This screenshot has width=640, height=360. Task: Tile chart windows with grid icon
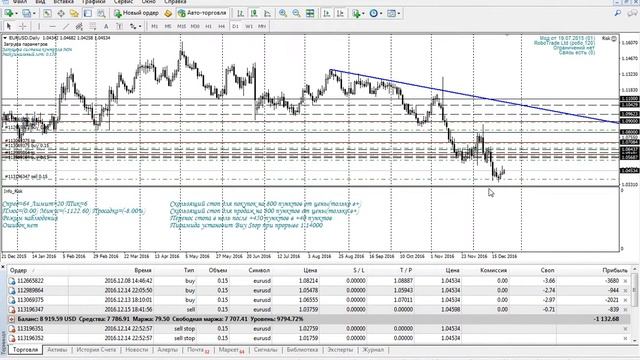[310, 13]
